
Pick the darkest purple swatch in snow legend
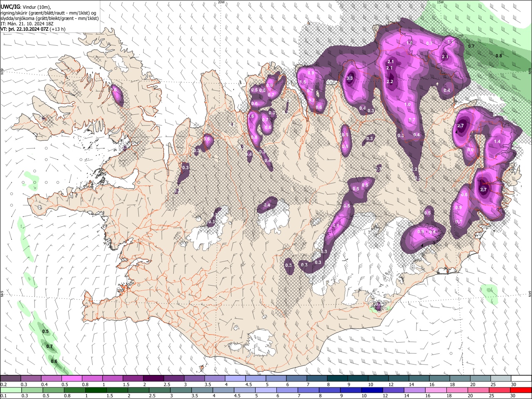(153, 379)
